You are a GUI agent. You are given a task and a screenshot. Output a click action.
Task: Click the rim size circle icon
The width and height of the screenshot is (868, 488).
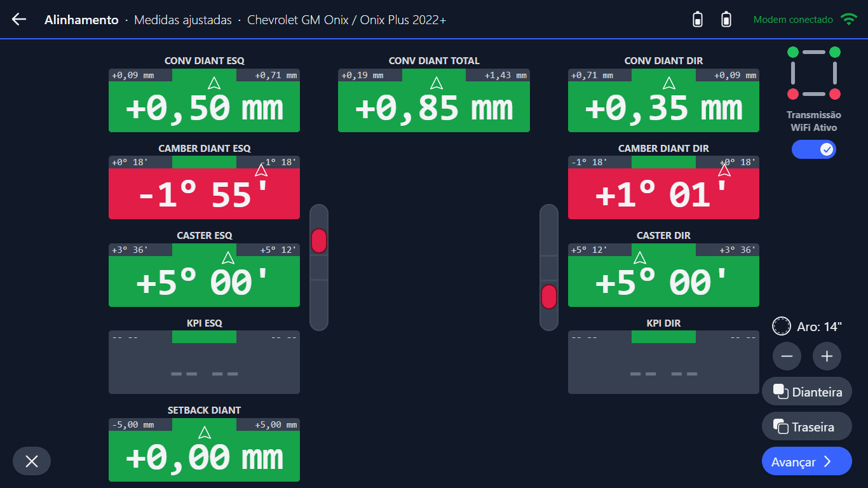coord(781,327)
